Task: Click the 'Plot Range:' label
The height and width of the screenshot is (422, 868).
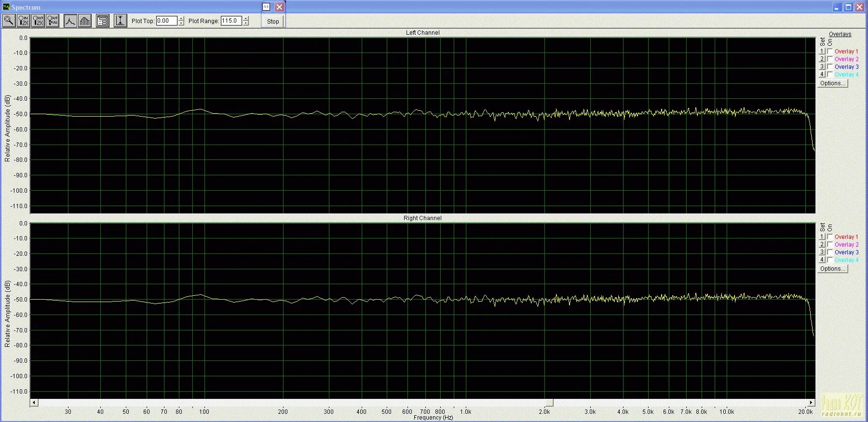Action: (203, 21)
